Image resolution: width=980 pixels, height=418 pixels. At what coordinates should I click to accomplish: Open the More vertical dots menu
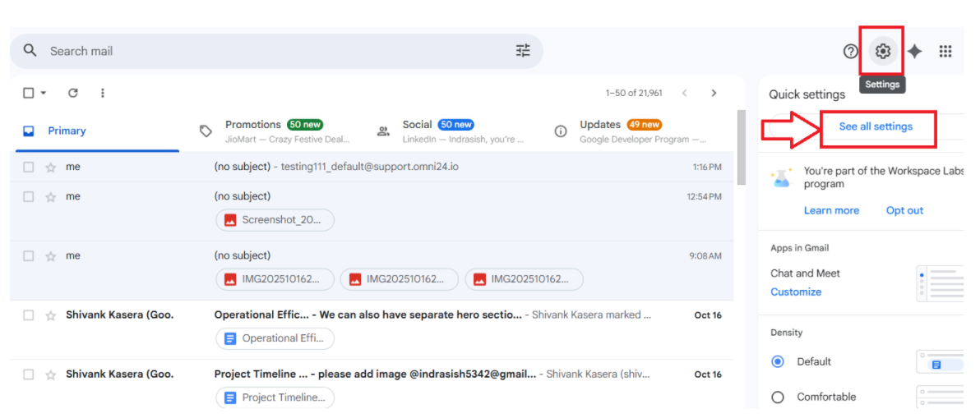[103, 93]
